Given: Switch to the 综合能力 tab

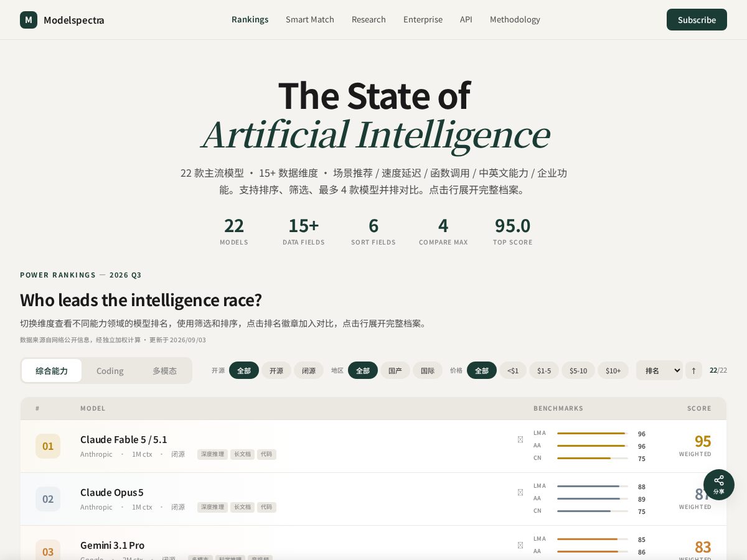Looking at the screenshot, I should (x=52, y=370).
